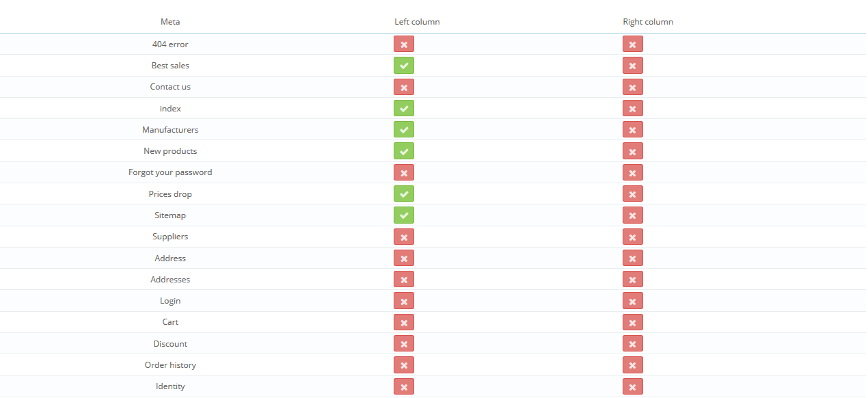868x398 pixels.
Task: Select the Cart row label
Action: (x=170, y=322)
